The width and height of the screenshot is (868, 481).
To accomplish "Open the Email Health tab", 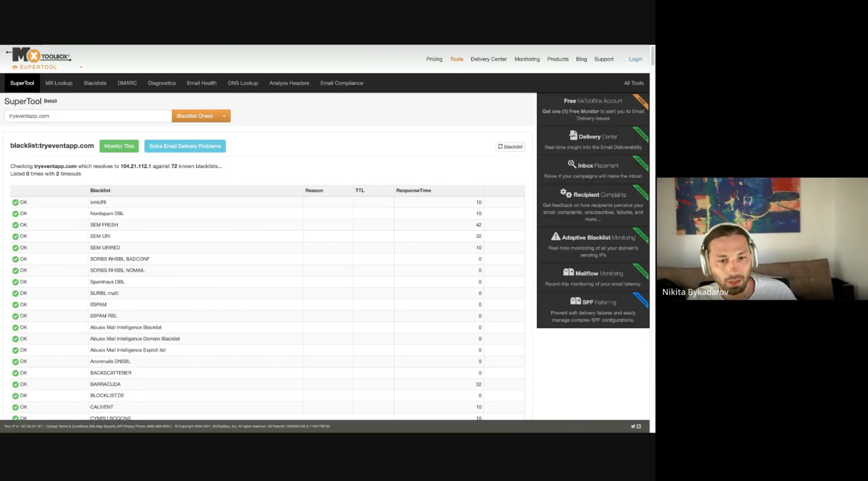I will tap(202, 83).
